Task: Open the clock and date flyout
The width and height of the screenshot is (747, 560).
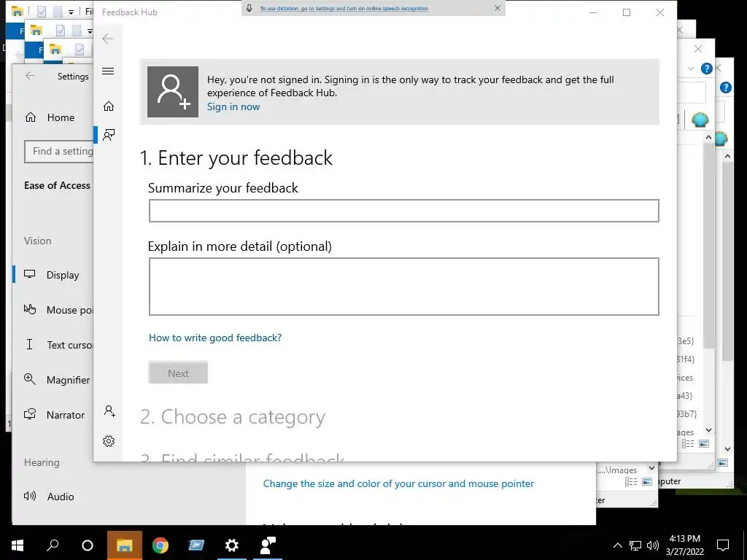Action: 684,545
